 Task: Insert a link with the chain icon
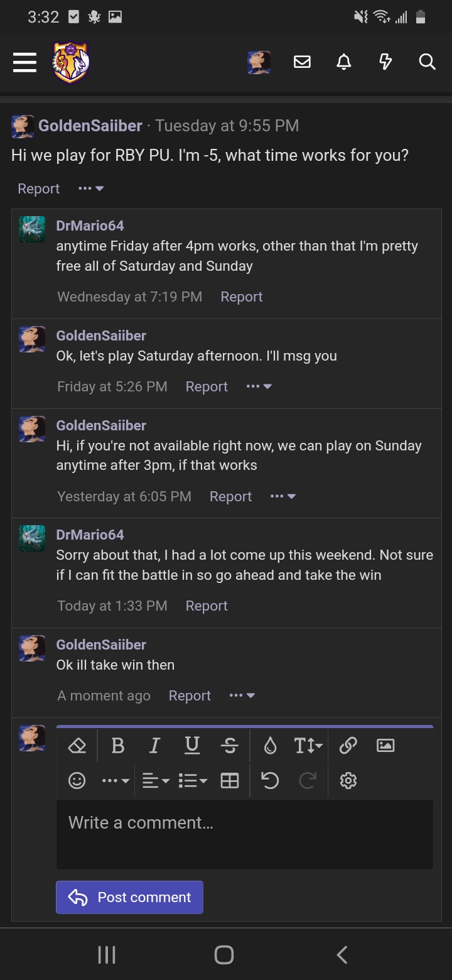click(348, 746)
